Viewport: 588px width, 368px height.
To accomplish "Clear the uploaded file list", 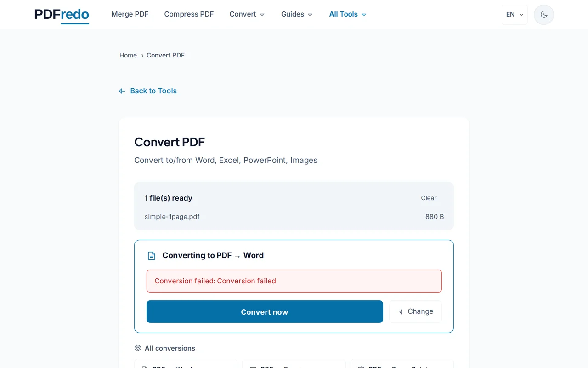I will [429, 198].
